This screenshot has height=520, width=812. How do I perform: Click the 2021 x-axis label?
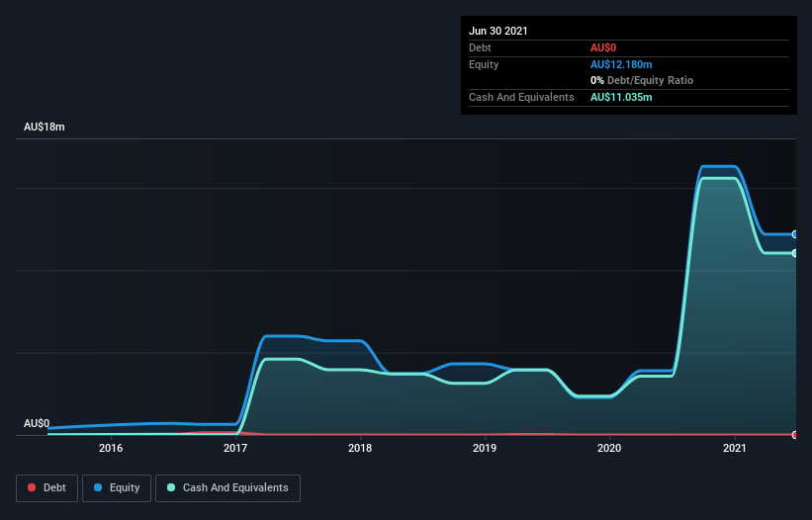click(x=734, y=448)
